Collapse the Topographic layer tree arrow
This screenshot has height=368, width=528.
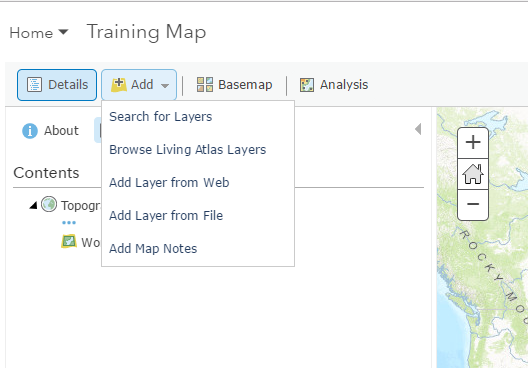pyautogui.click(x=33, y=205)
